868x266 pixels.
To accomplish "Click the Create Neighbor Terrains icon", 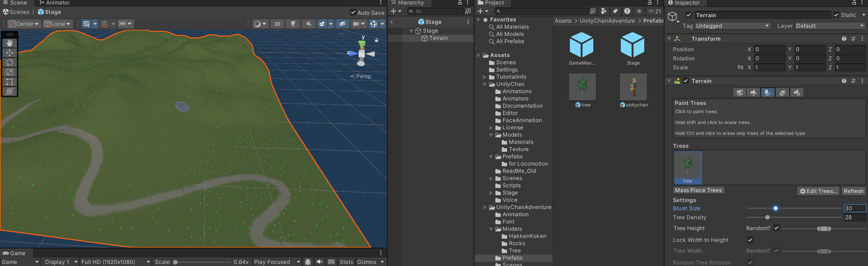I will coord(739,92).
